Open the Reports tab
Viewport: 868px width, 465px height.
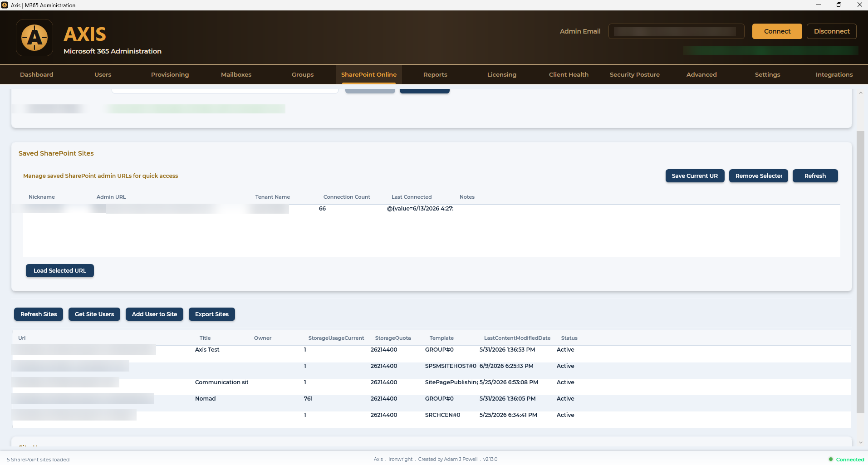point(435,74)
